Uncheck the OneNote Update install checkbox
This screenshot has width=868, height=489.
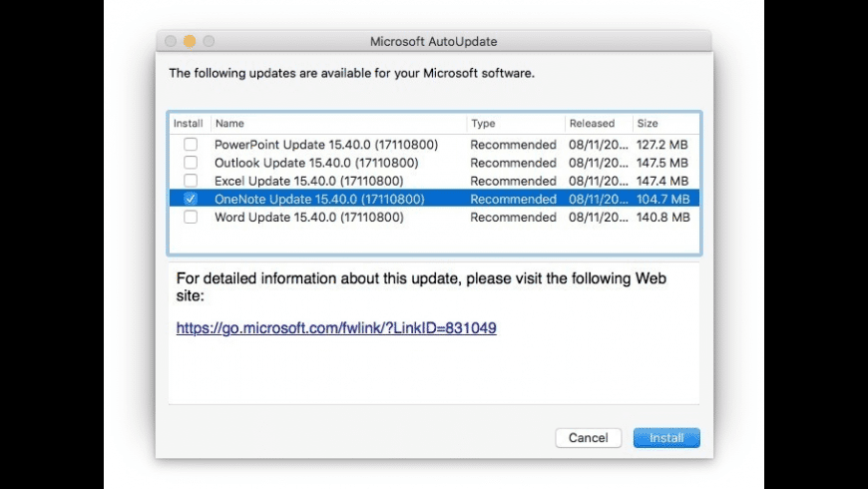191,200
